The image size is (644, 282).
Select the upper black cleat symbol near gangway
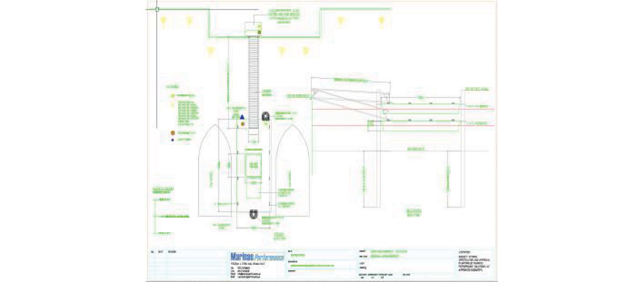coord(265,116)
